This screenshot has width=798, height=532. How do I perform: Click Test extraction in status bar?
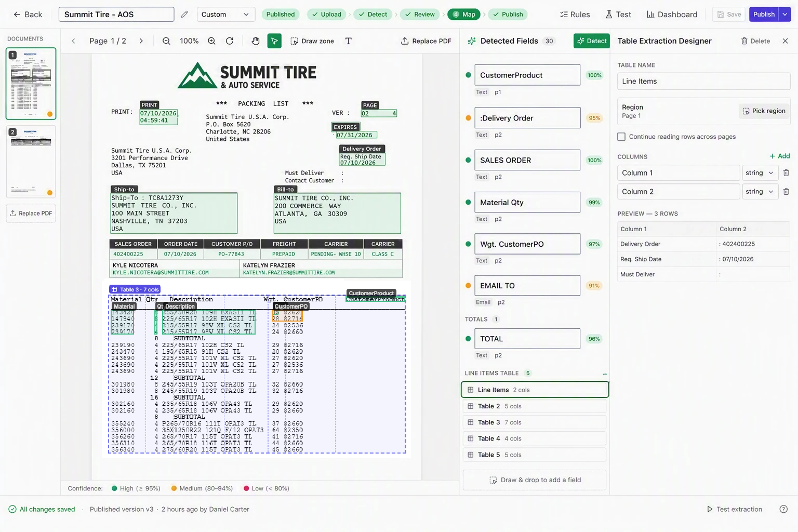(734, 509)
